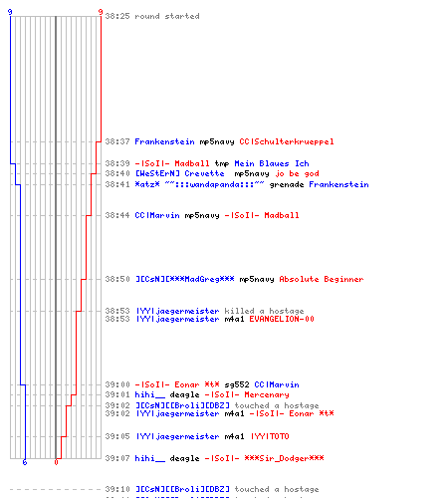Open -|SoI|- Madball at 38:39
The width and height of the screenshot is (448, 498).
click(x=172, y=163)
